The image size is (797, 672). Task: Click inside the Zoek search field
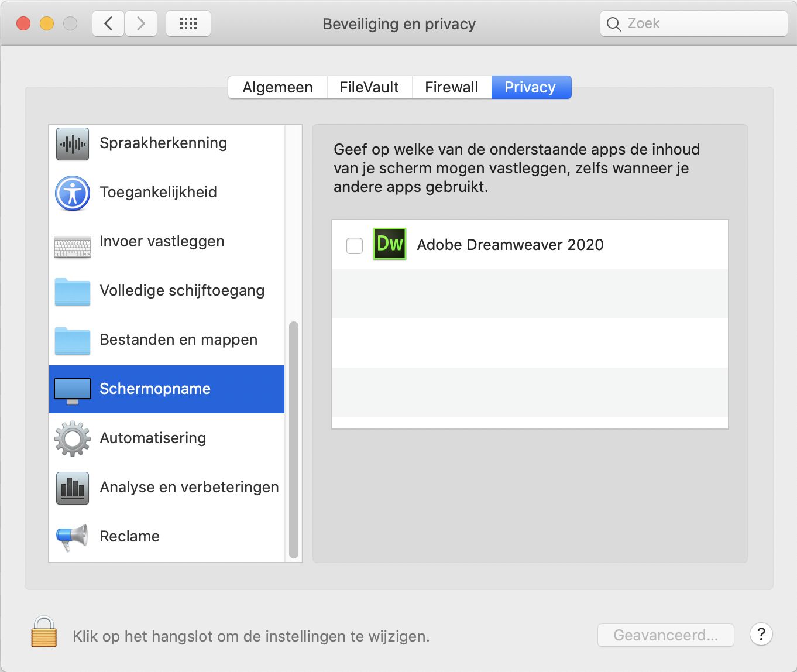pyautogui.click(x=693, y=23)
